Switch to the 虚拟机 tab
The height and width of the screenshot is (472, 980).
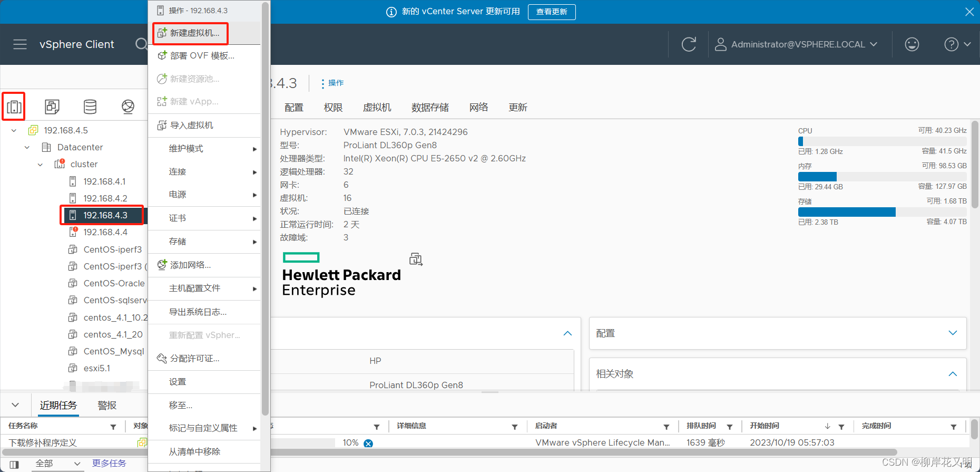(x=377, y=108)
